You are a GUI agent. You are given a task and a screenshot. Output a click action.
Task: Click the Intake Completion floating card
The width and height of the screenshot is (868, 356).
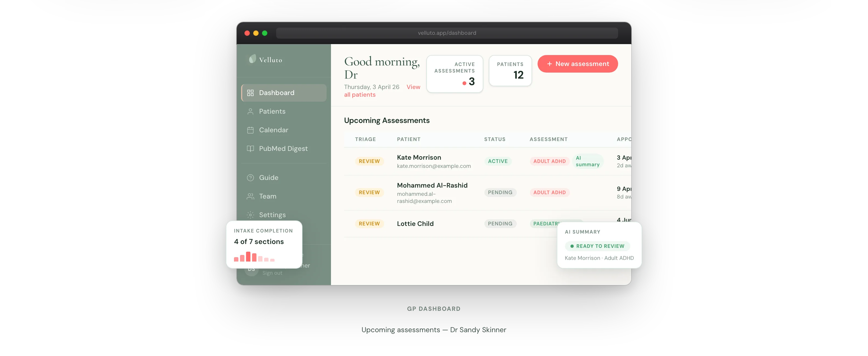pos(264,245)
